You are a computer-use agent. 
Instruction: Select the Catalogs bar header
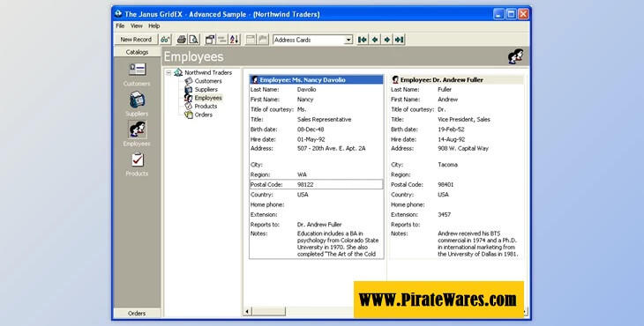(137, 52)
